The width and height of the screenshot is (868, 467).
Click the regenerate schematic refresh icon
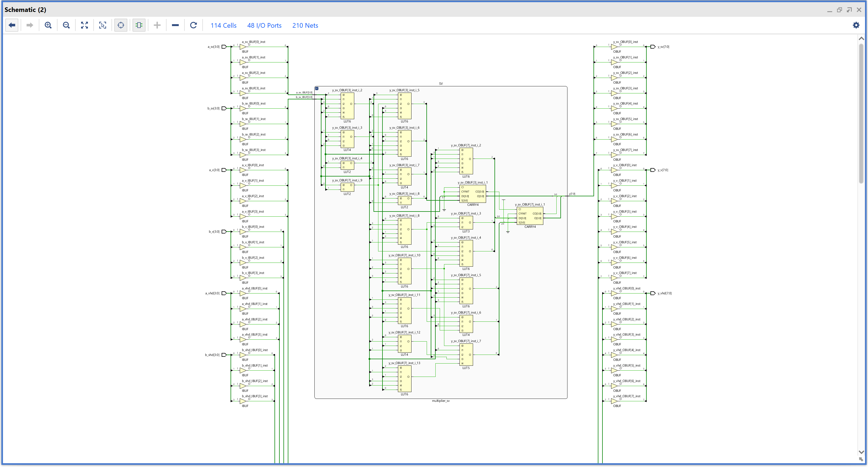tap(193, 25)
